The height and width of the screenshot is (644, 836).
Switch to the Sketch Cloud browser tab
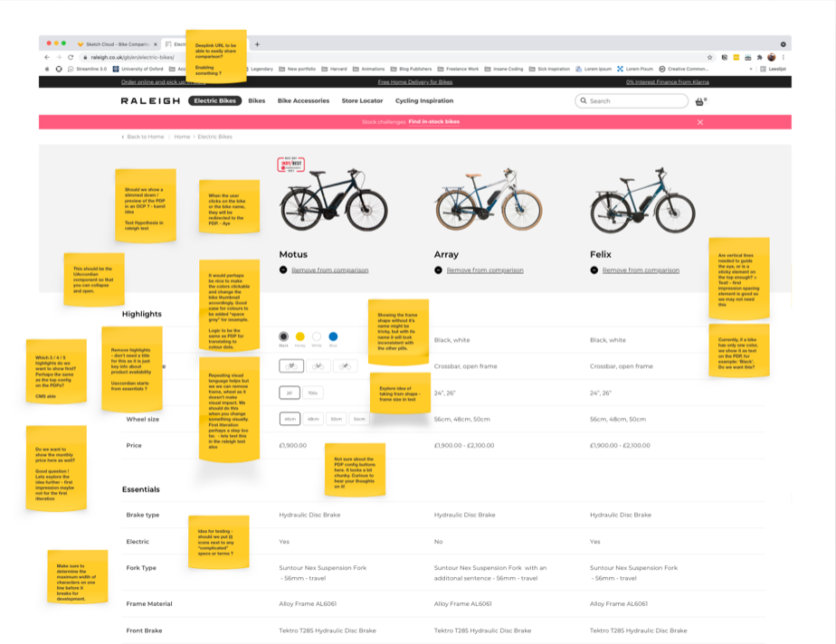[118, 44]
